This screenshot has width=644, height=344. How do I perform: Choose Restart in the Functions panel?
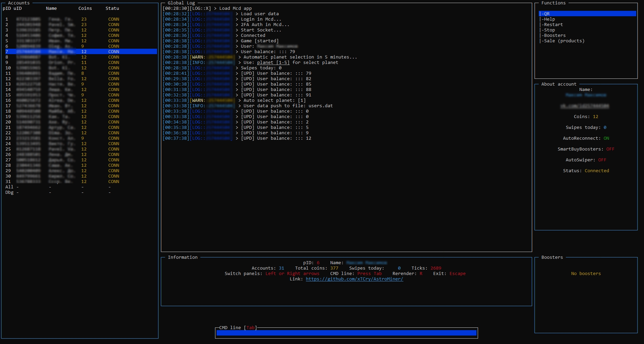pyautogui.click(x=552, y=25)
